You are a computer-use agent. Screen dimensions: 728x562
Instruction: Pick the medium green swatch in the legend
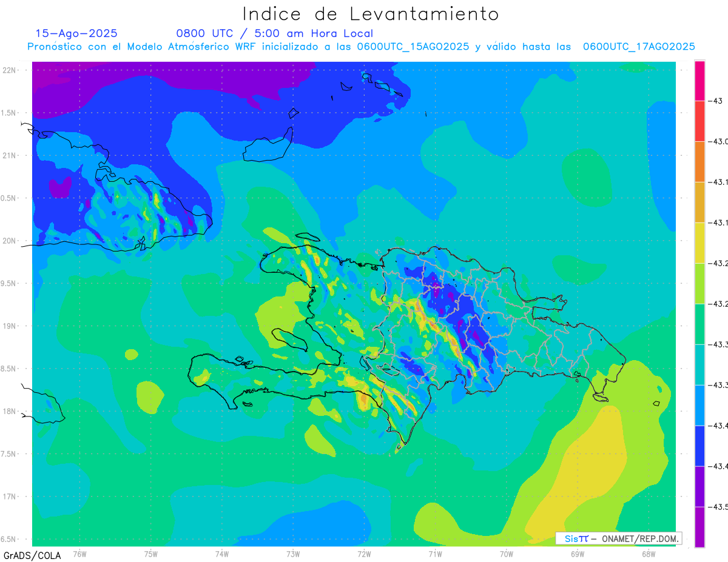699,324
